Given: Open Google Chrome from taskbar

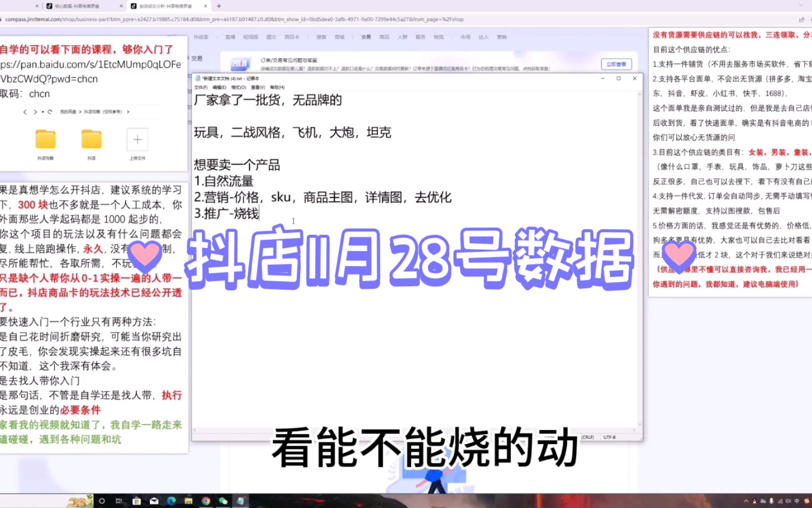Looking at the screenshot, I should click(x=206, y=501).
